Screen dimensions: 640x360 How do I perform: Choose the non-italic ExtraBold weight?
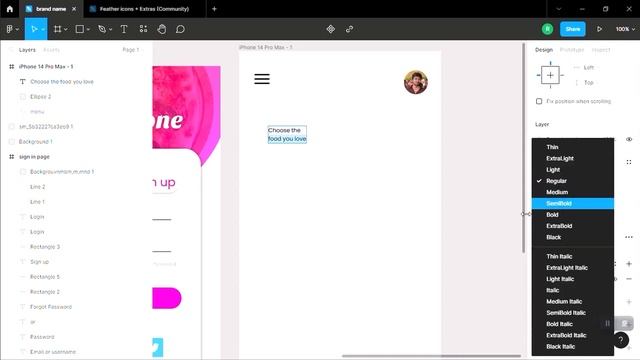tap(573, 226)
